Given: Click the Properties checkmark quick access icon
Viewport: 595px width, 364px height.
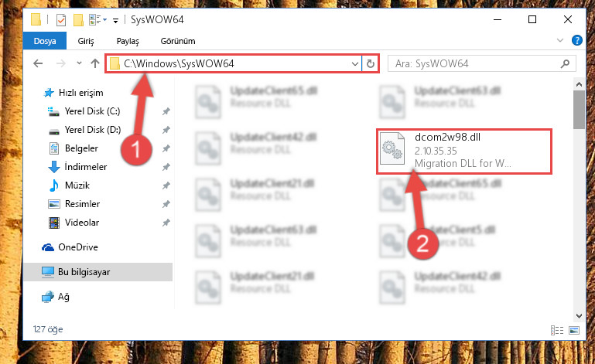Looking at the screenshot, I should 60,20.
